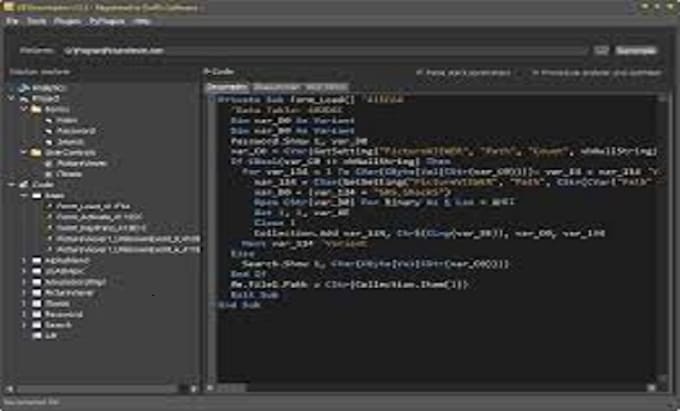680x411 pixels.
Task: Click the 'Else' line in the code
Action: 242,254
